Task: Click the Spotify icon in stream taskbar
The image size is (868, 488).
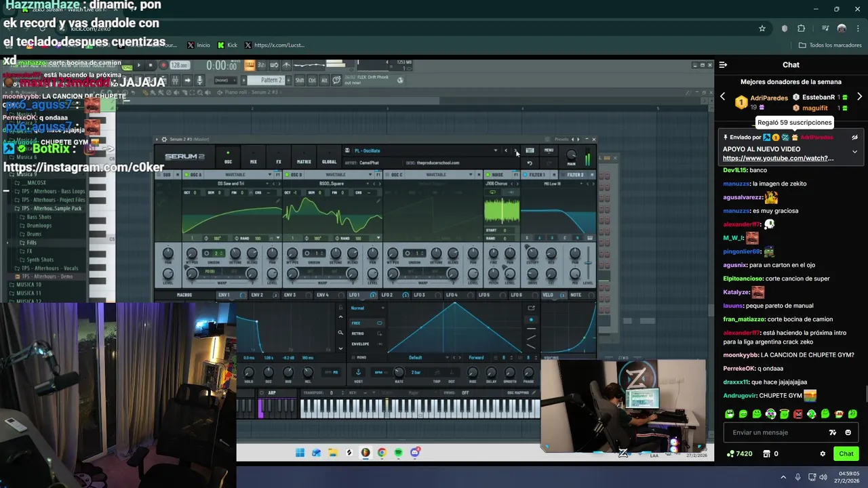Action: 398,453
